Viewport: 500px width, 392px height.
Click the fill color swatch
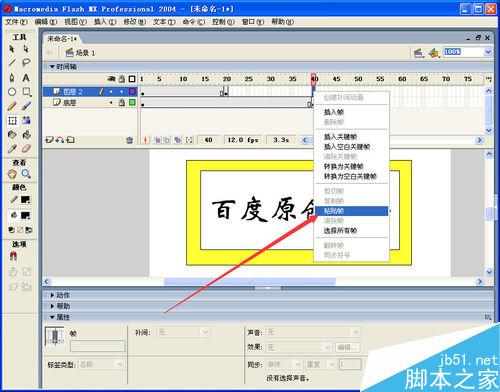(25, 215)
